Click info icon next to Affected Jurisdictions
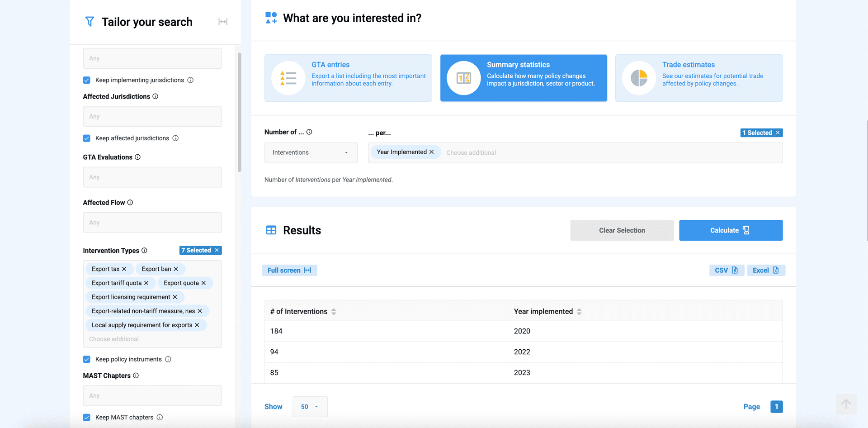Screen dimensions: 868x428 coord(156,96)
